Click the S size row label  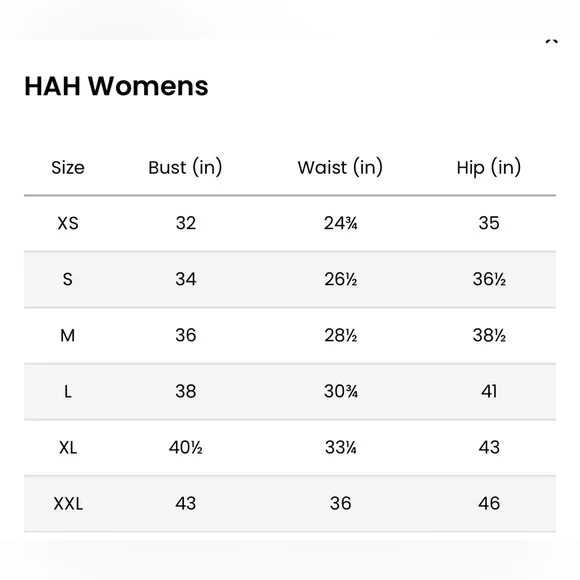pos(68,279)
